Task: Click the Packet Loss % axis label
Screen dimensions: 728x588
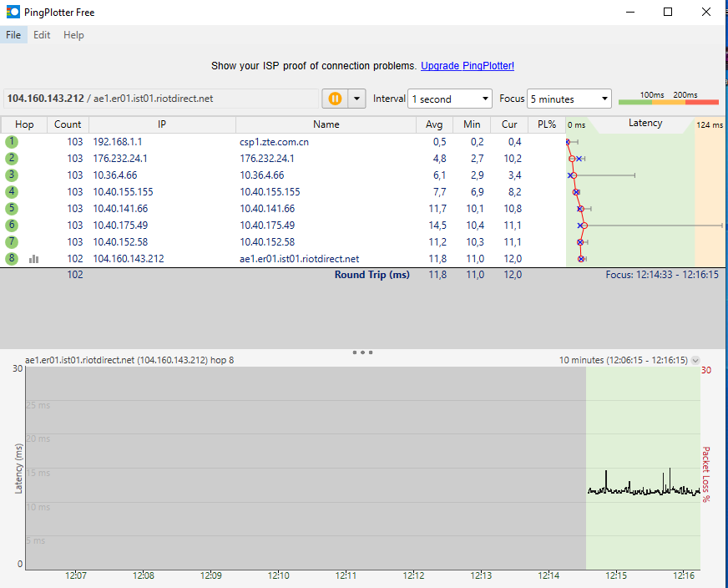Action: pos(706,474)
